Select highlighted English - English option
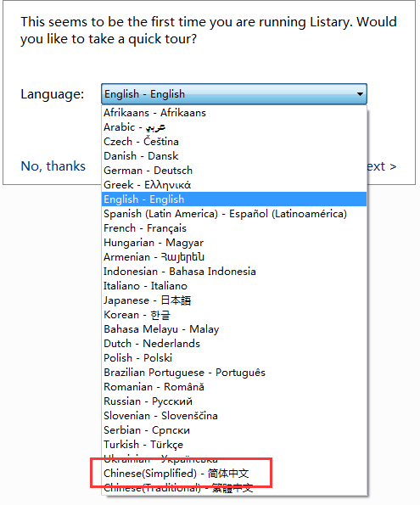 pos(234,199)
